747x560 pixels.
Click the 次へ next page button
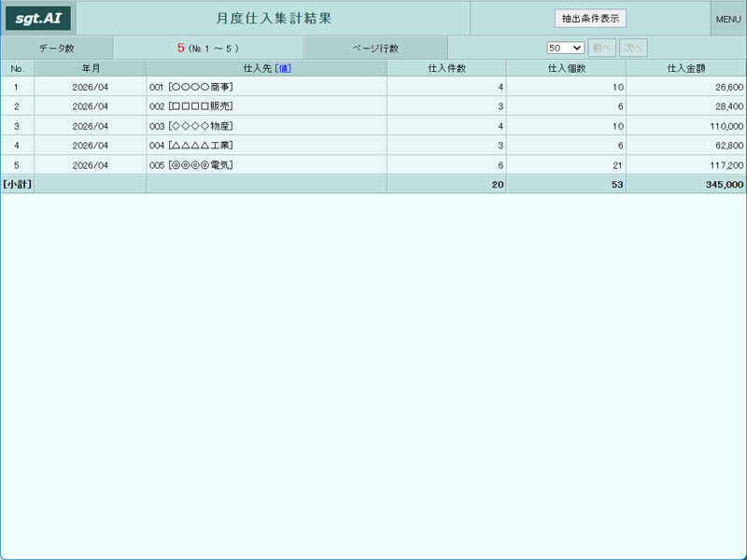point(633,48)
